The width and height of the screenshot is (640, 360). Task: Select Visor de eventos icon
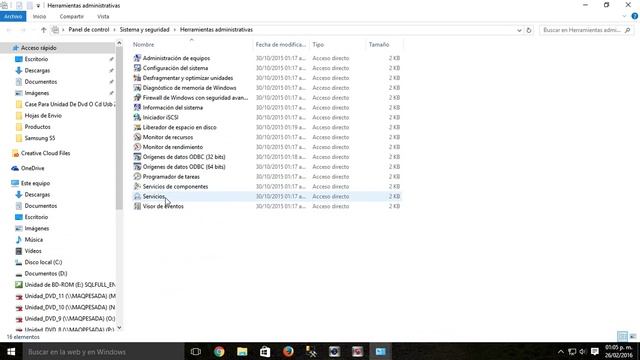click(137, 206)
